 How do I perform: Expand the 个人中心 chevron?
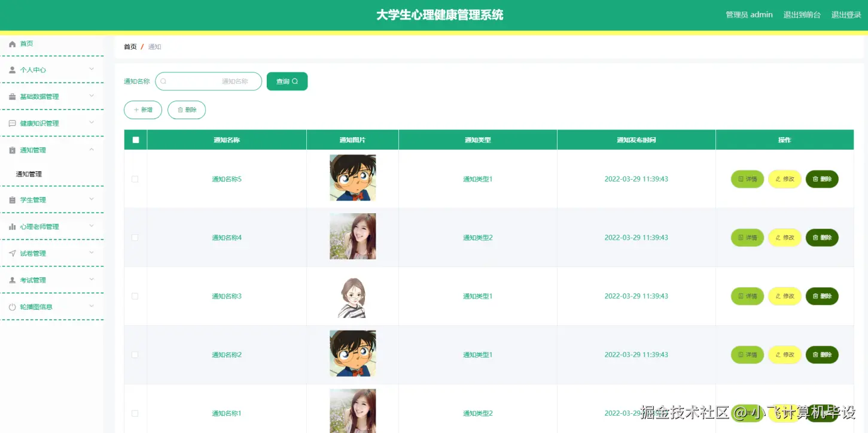[92, 69]
